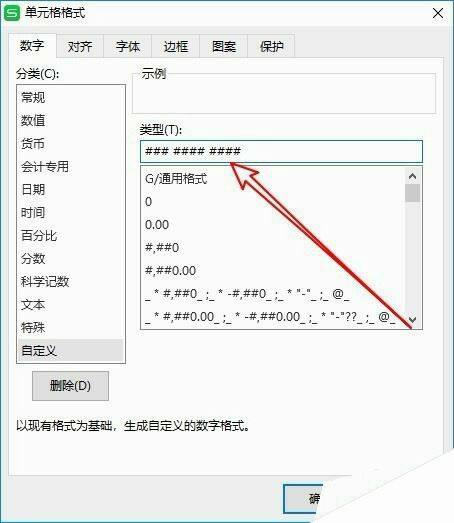Click the WPS spreadsheet icon in title bar

(12, 13)
